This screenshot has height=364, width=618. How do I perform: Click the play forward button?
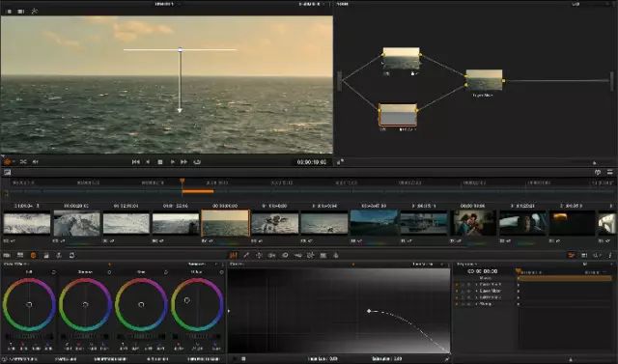coord(172,162)
